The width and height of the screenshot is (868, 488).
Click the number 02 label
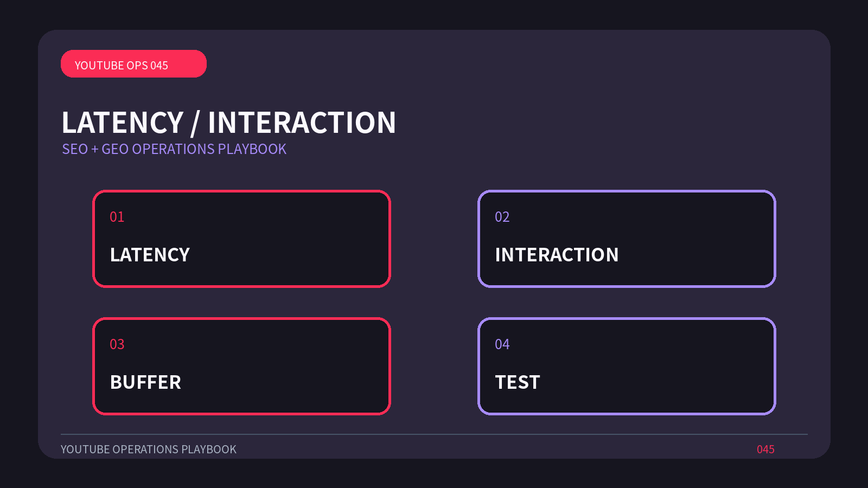[x=502, y=217]
